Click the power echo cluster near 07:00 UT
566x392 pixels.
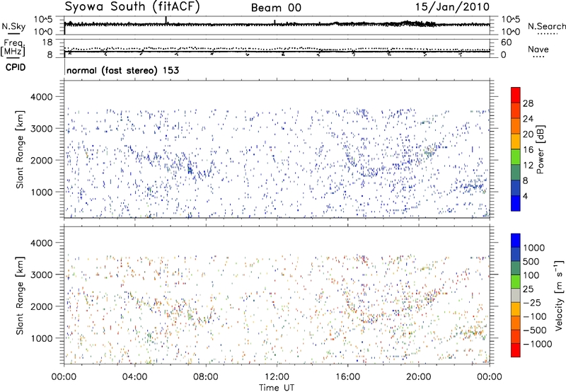tap(190, 169)
